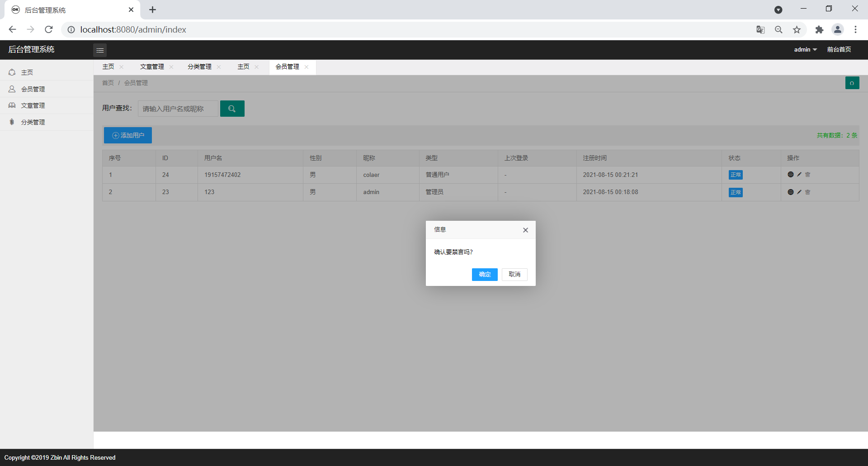Click the 首页 breadcrumb link
The height and width of the screenshot is (466, 868).
[x=108, y=83]
